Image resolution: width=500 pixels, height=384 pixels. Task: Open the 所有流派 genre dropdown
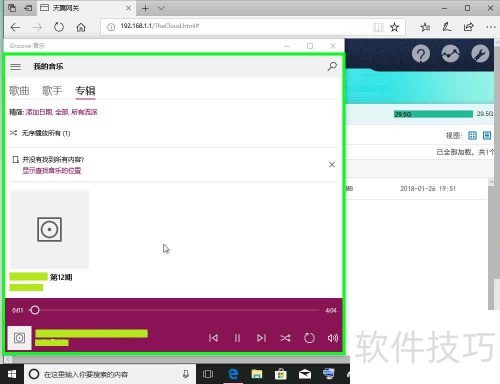(x=84, y=112)
